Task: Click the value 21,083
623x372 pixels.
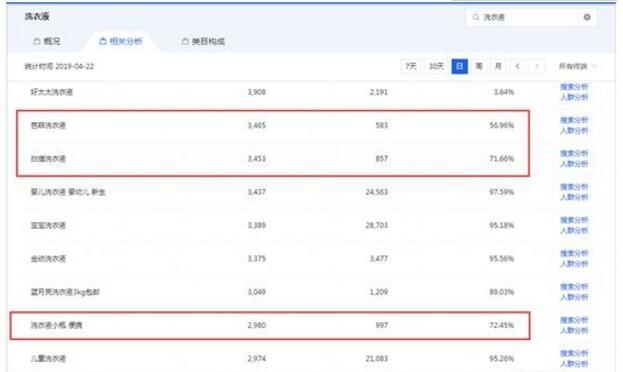Action: click(377, 358)
